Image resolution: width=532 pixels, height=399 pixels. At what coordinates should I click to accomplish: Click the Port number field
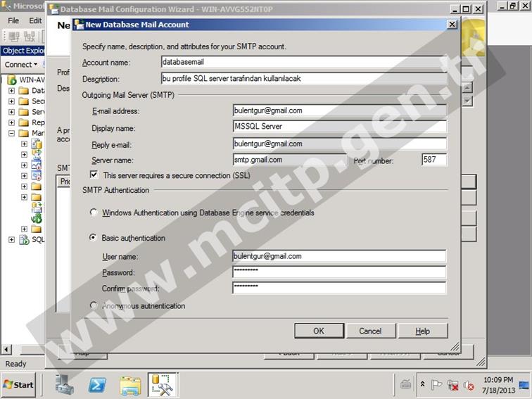(434, 160)
